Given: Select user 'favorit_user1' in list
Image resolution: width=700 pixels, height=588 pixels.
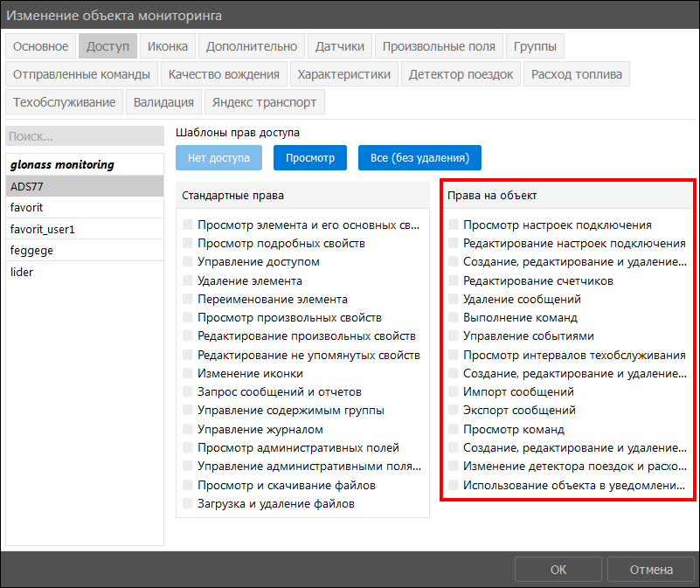Looking at the screenshot, I should tap(85, 229).
